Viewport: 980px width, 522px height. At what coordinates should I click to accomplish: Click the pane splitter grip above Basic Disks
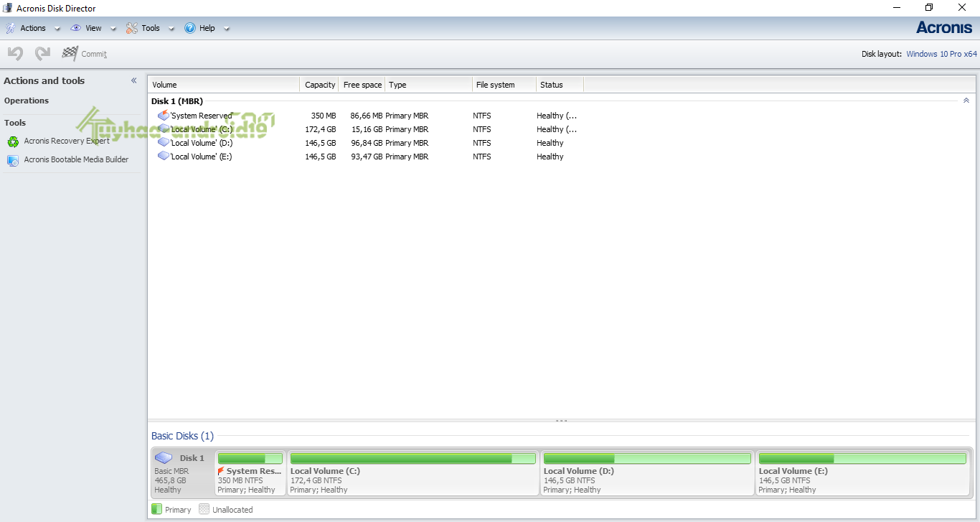[562, 421]
